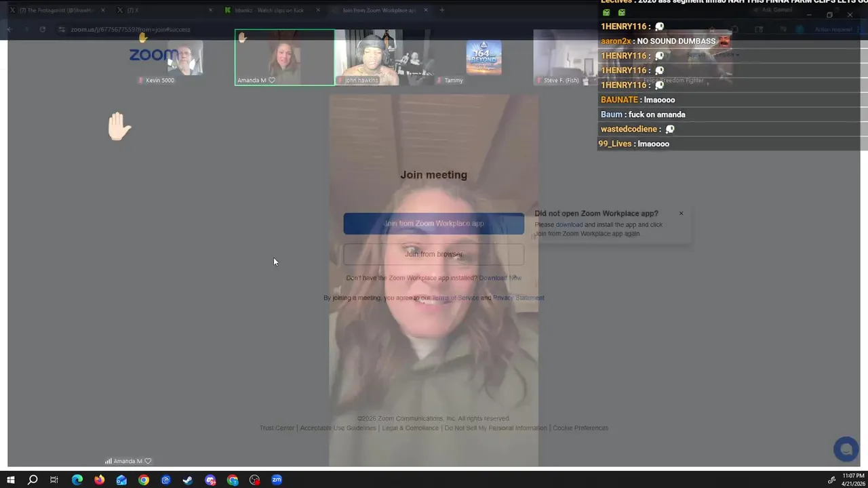Viewport: 868px width, 488px height.
Task: Click Baum's chat message
Action: click(643, 115)
